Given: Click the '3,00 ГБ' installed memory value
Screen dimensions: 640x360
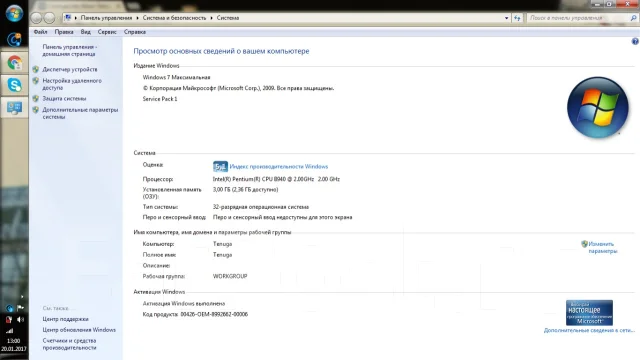Looking at the screenshot, I should (x=245, y=189).
